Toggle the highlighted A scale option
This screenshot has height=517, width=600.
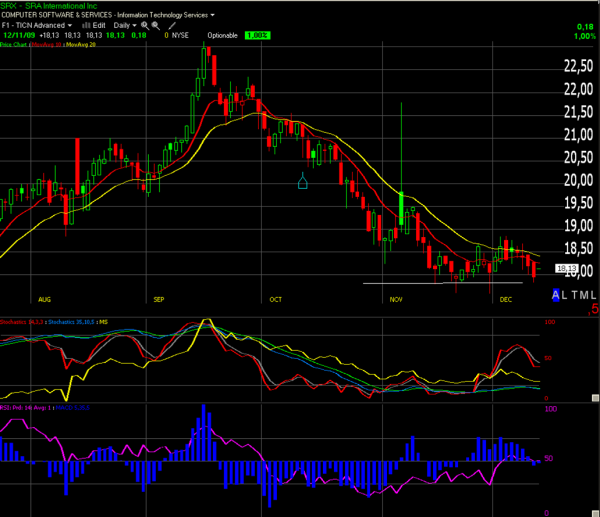(556, 295)
